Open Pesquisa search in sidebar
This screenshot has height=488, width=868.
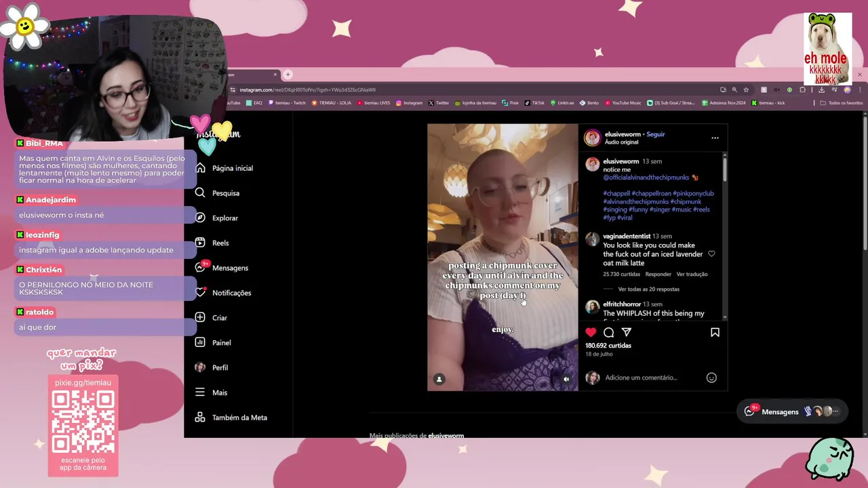pyautogui.click(x=218, y=193)
